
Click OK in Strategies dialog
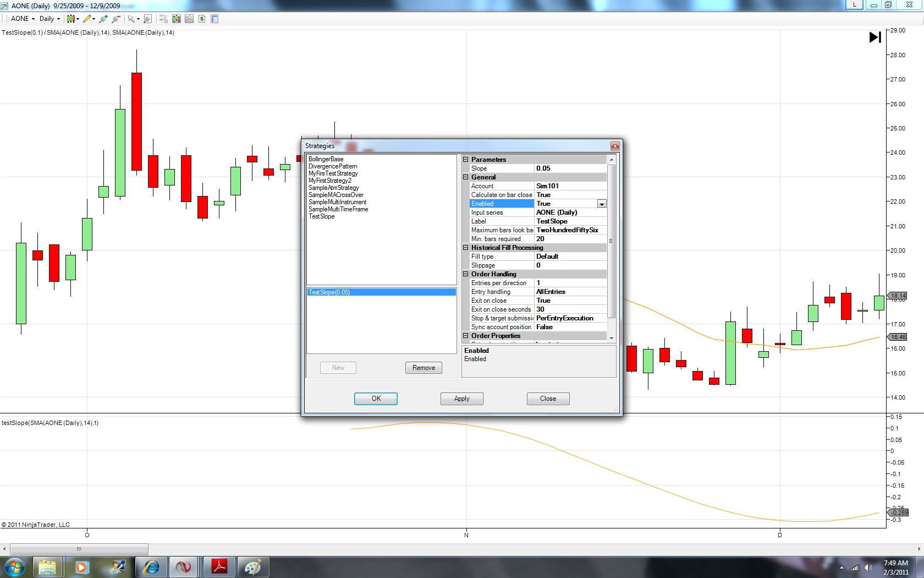(376, 399)
